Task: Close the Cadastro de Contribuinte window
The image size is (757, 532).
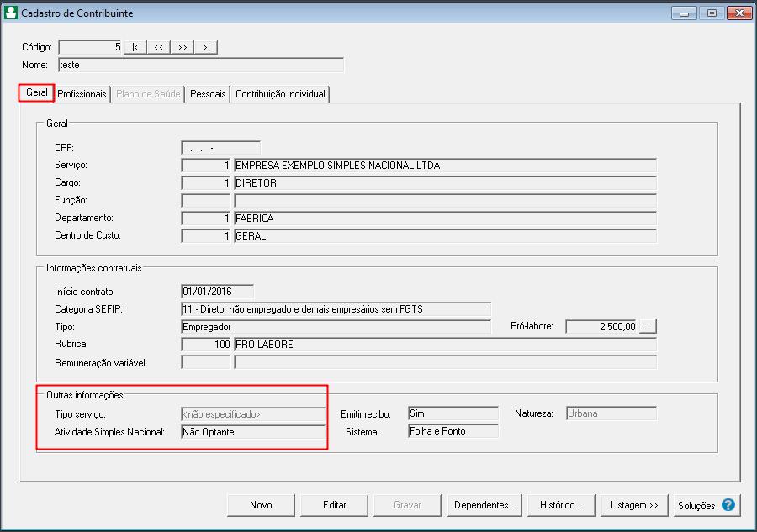Action: 739,13
